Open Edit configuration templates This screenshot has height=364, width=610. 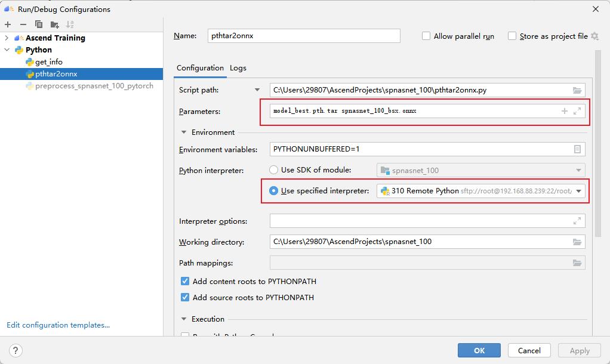pos(58,325)
